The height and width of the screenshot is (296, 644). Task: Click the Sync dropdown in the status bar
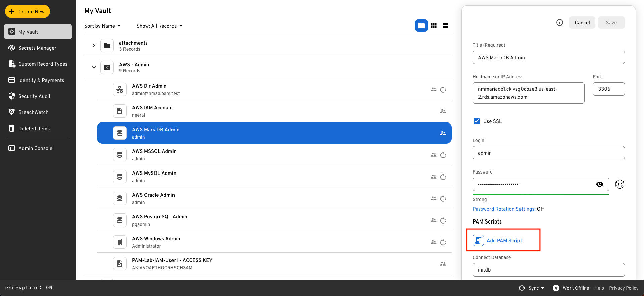(532, 288)
